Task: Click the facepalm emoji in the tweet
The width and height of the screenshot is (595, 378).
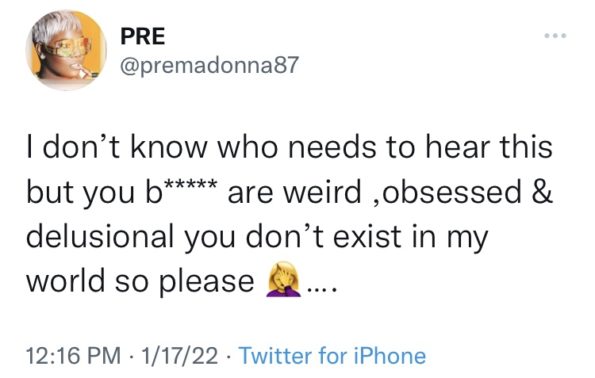Action: (x=284, y=279)
